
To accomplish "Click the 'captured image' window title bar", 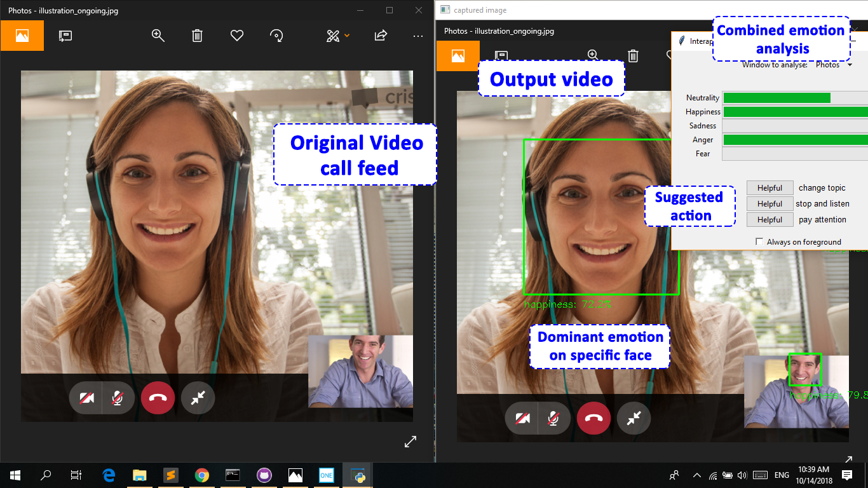I will pos(652,10).
